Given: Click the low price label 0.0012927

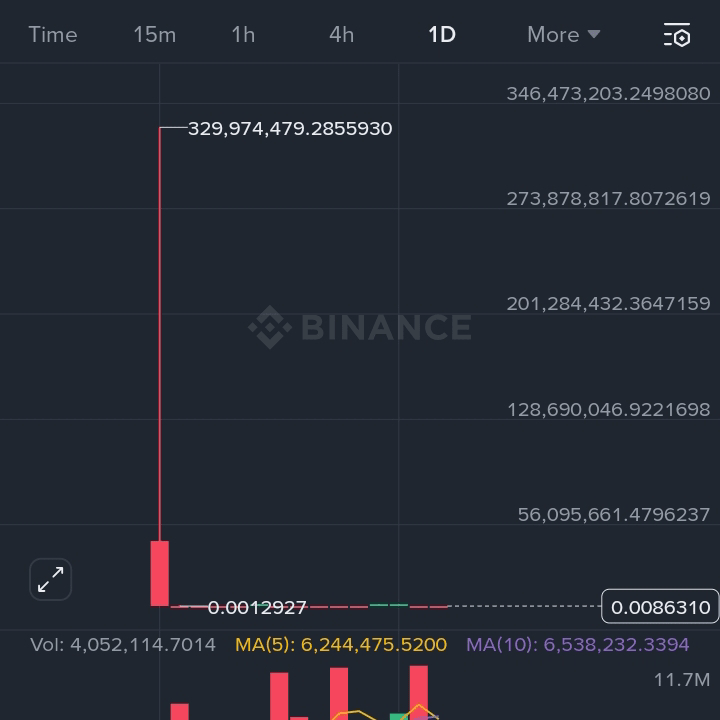Looking at the screenshot, I should pos(257,608).
